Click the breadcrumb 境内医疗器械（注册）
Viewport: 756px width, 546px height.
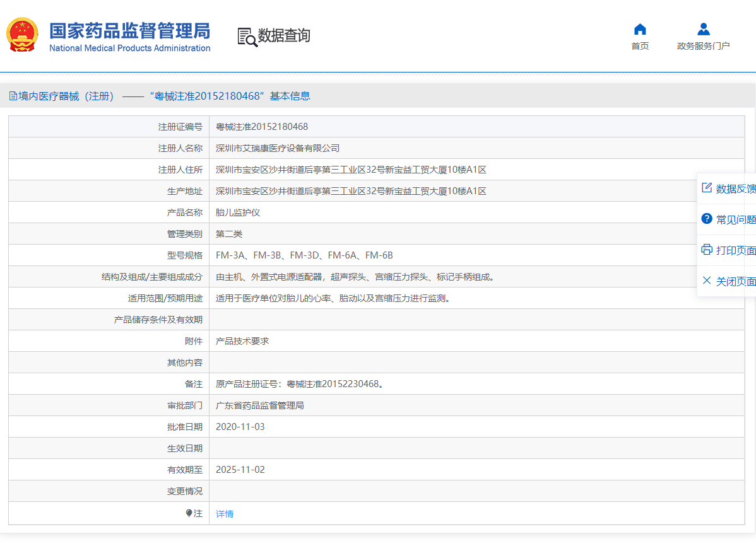[66, 96]
